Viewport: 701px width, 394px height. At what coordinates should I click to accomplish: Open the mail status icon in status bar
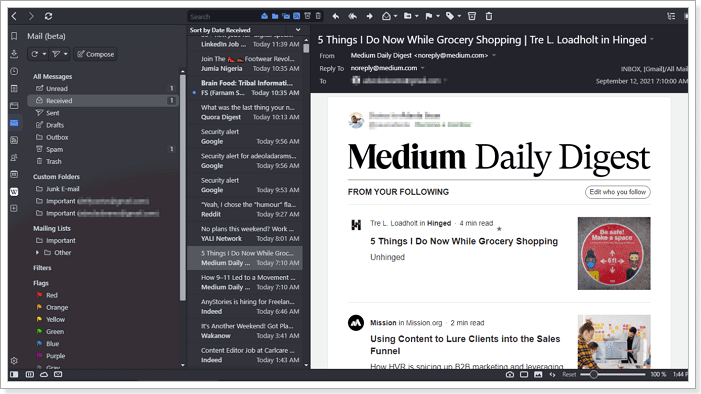coord(58,374)
